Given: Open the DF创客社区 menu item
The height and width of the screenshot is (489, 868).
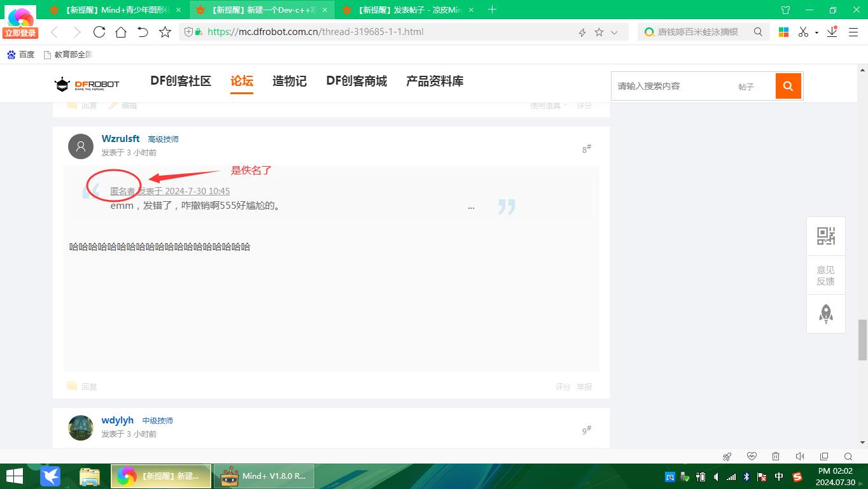Looking at the screenshot, I should point(181,81).
